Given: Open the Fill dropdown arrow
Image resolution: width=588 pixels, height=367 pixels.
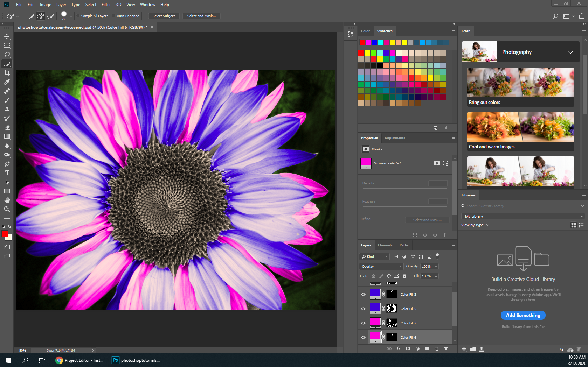Looking at the screenshot, I should [436, 276].
